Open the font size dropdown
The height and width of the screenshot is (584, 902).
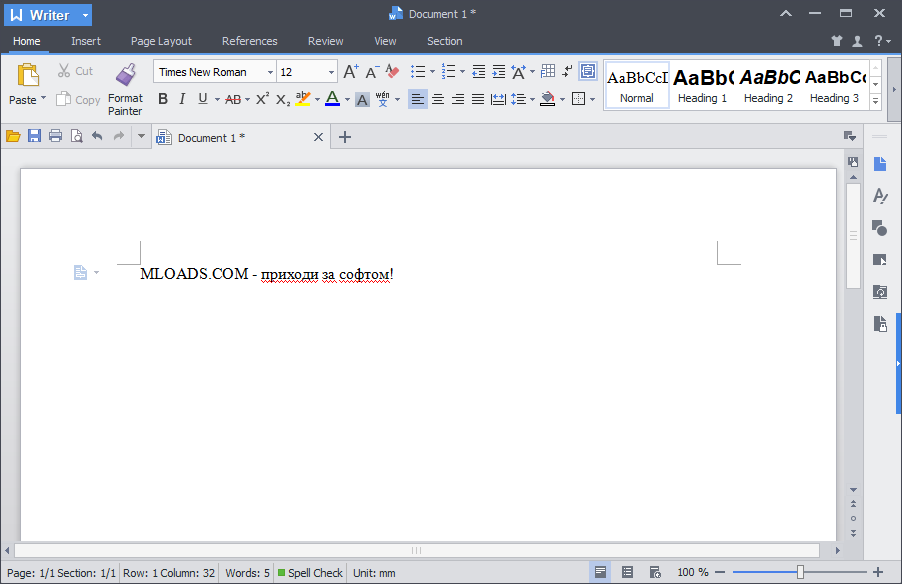pos(331,72)
